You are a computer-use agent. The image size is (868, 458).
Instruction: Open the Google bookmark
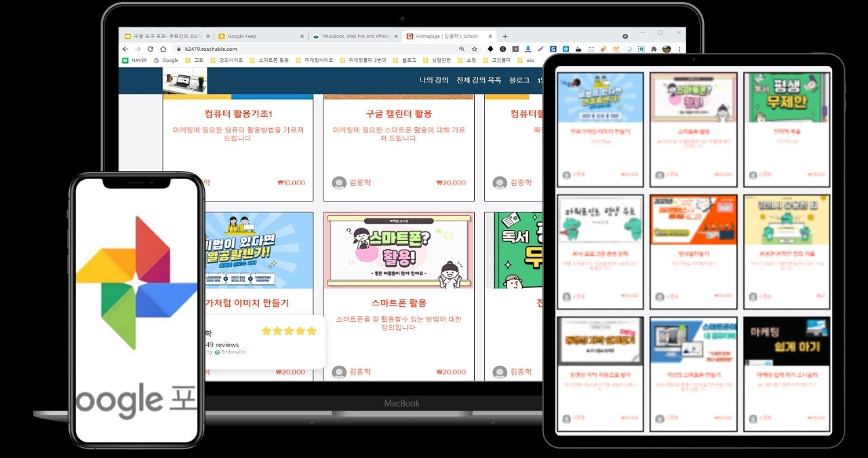point(166,60)
